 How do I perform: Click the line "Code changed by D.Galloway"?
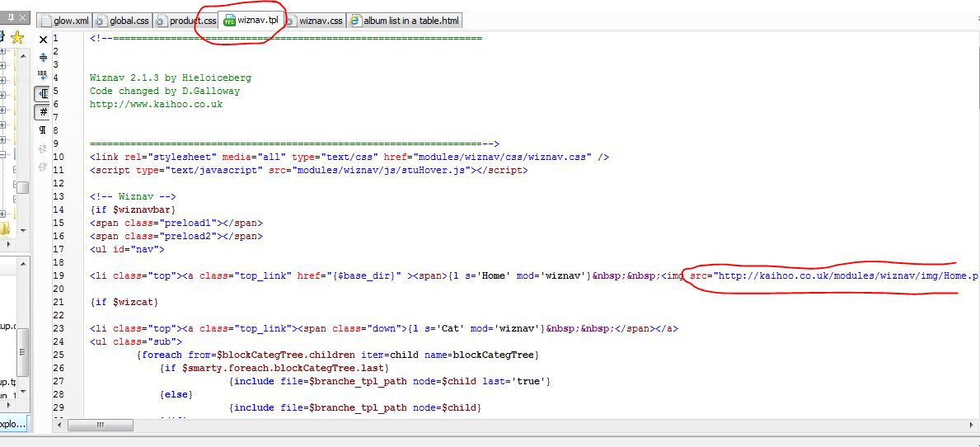[x=165, y=92]
